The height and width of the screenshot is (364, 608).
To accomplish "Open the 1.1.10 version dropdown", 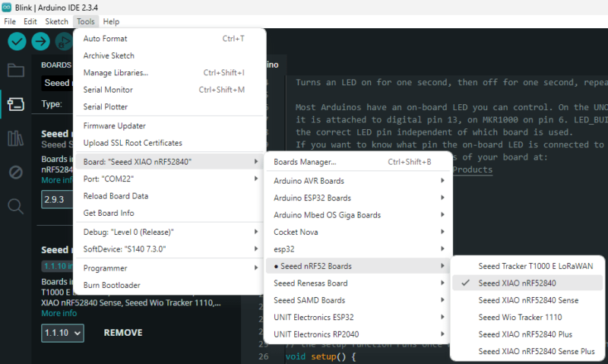I will tap(62, 332).
